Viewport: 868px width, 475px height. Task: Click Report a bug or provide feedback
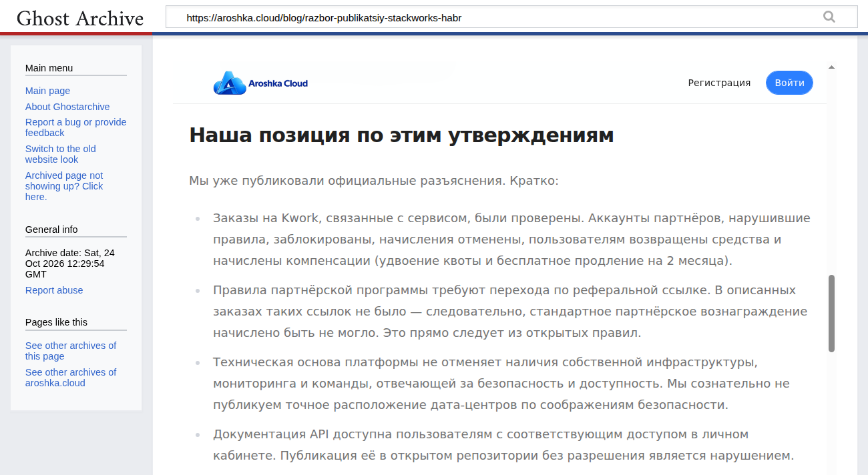[x=75, y=127]
